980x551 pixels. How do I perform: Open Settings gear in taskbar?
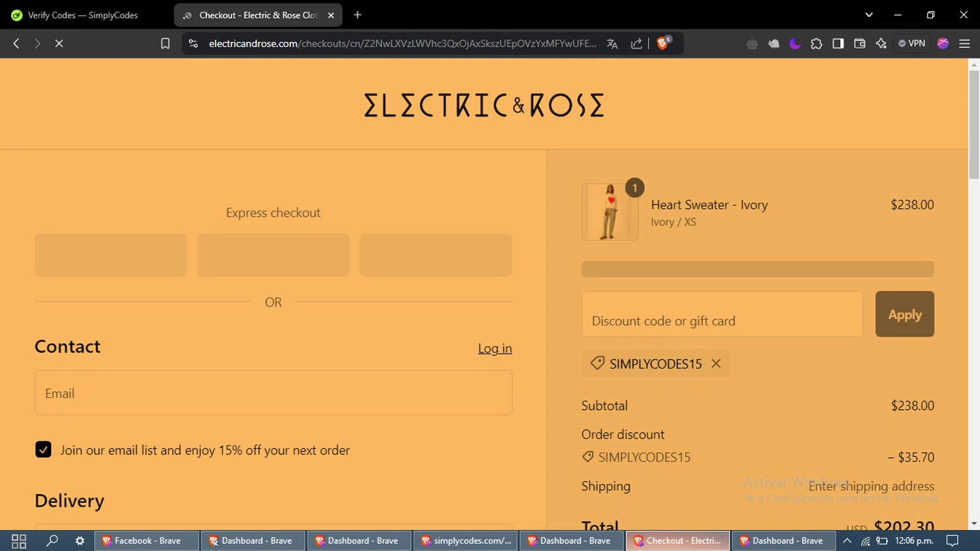click(x=80, y=541)
